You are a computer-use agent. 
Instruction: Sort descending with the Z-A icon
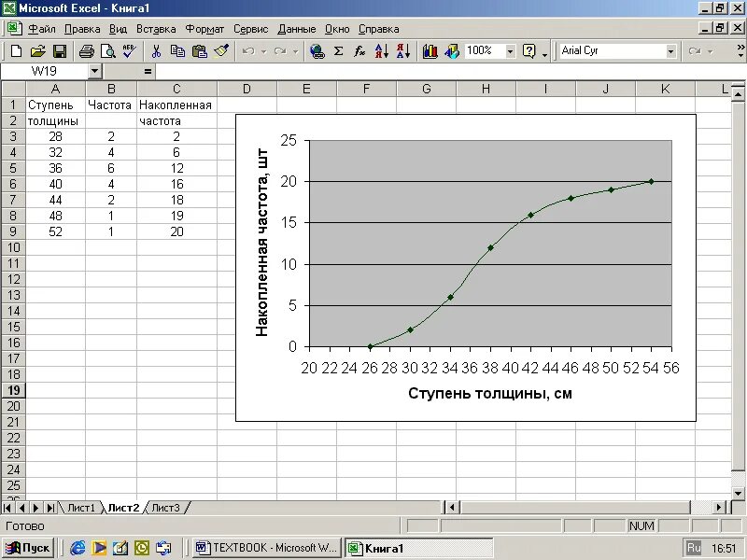[x=403, y=51]
